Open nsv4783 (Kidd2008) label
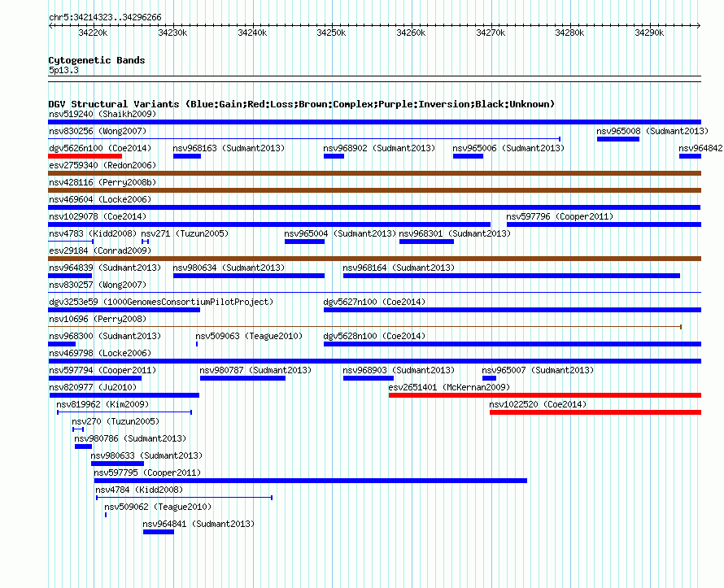This screenshot has height=588, width=724. coord(93,233)
